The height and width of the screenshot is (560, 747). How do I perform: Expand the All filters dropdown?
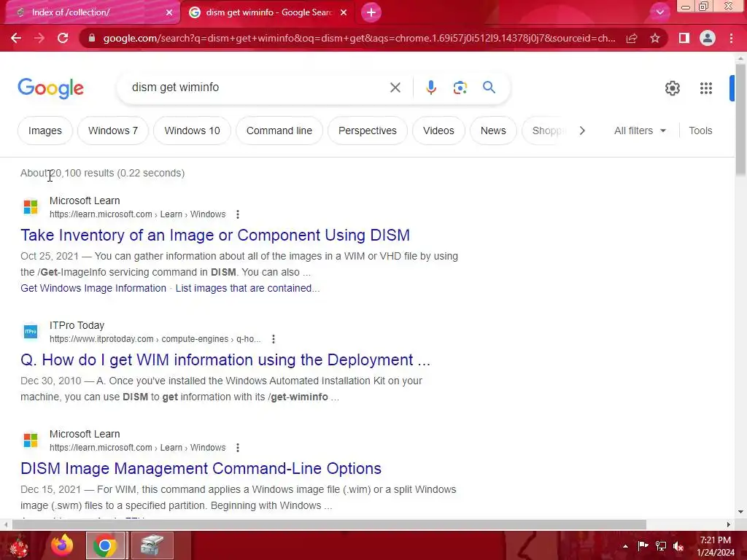pyautogui.click(x=640, y=131)
